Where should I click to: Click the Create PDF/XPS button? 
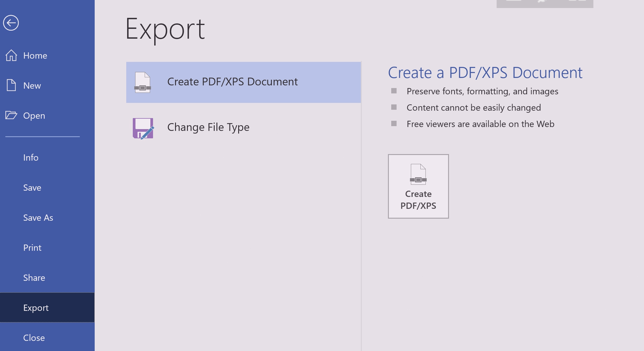[418, 186]
